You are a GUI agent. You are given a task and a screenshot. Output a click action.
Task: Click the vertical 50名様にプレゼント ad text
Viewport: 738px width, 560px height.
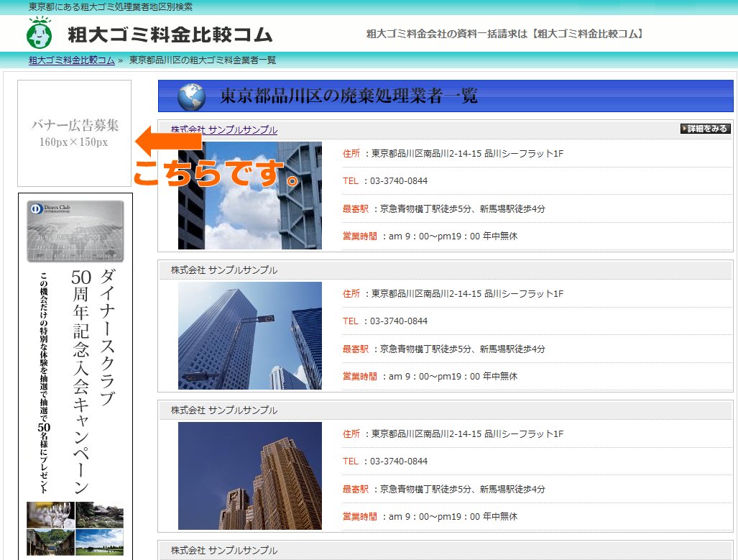[x=44, y=382]
